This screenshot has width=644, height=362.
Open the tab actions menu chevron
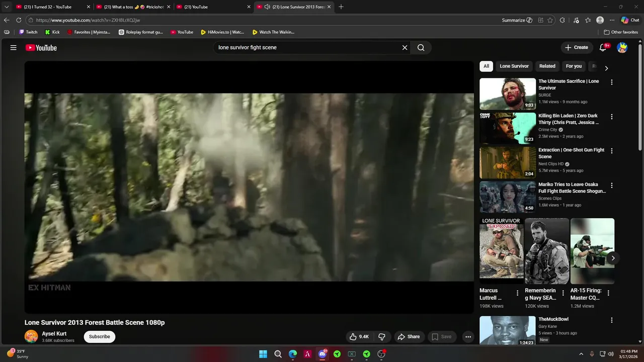click(x=7, y=7)
